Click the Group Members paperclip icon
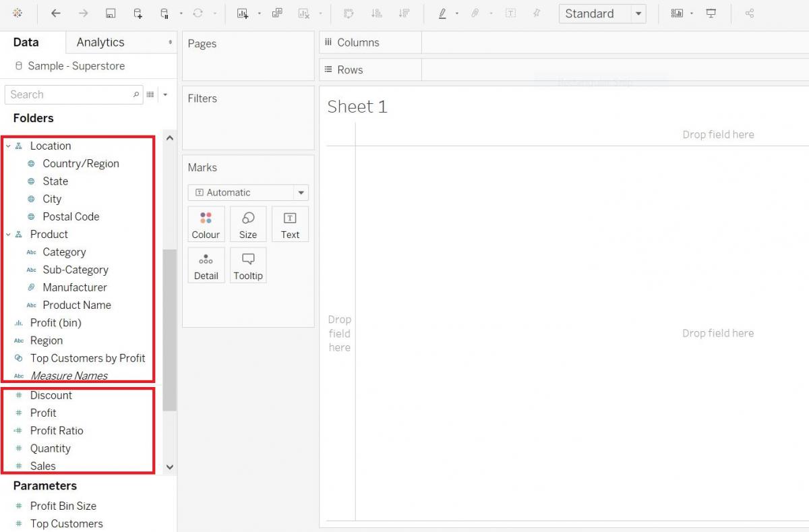The height and width of the screenshot is (532, 809). [475, 13]
